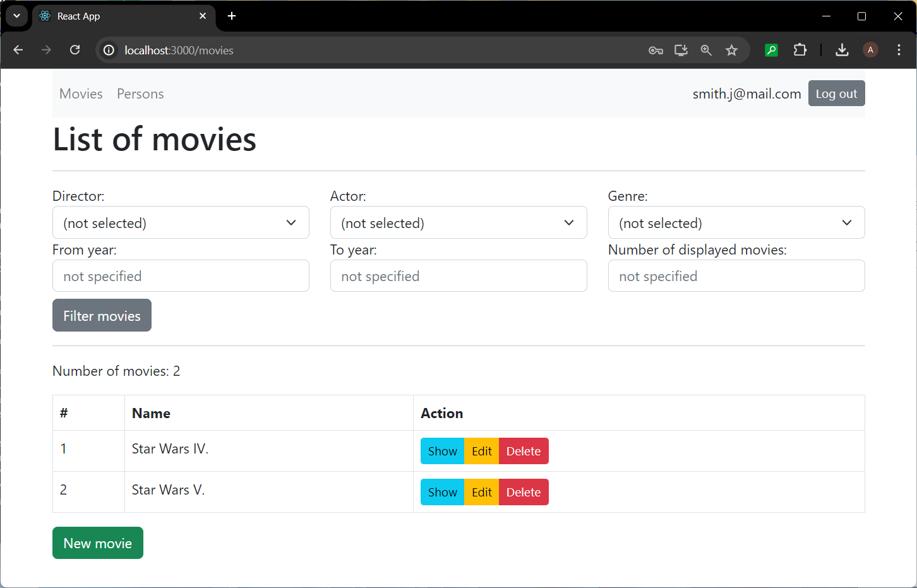917x588 pixels.
Task: Edit the Star Wars V. movie
Action: click(481, 492)
